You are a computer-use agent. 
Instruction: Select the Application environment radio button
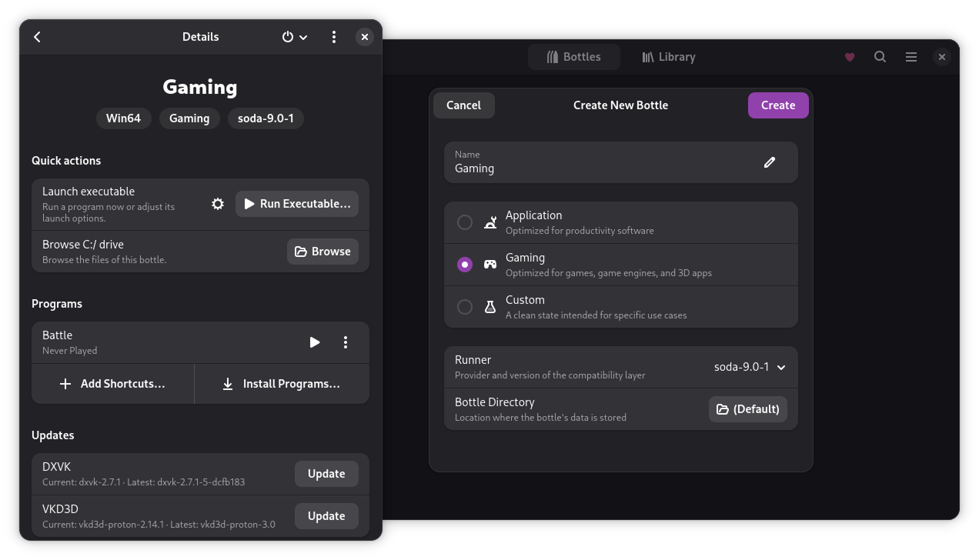click(465, 222)
